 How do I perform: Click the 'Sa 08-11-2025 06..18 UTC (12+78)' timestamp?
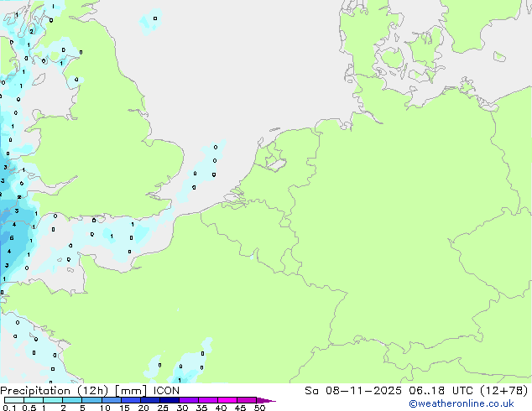coord(416,391)
